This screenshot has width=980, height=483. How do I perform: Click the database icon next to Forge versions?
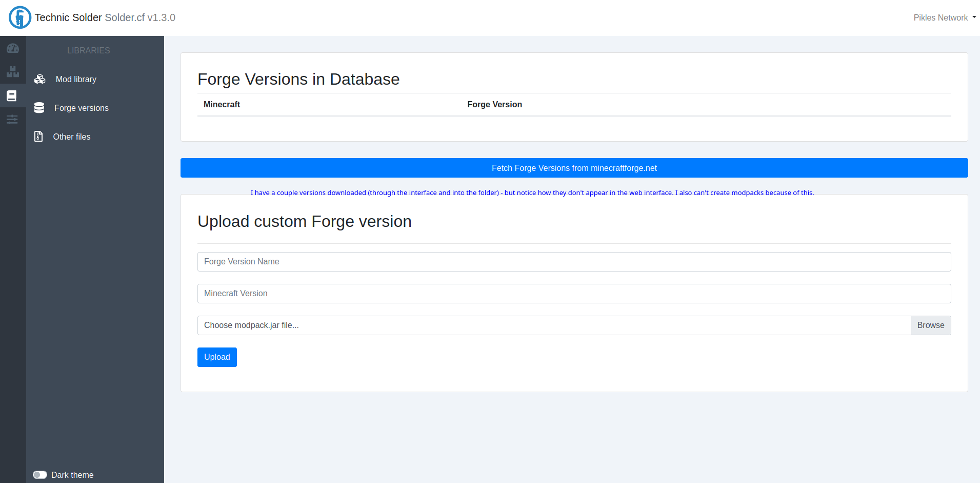point(39,108)
